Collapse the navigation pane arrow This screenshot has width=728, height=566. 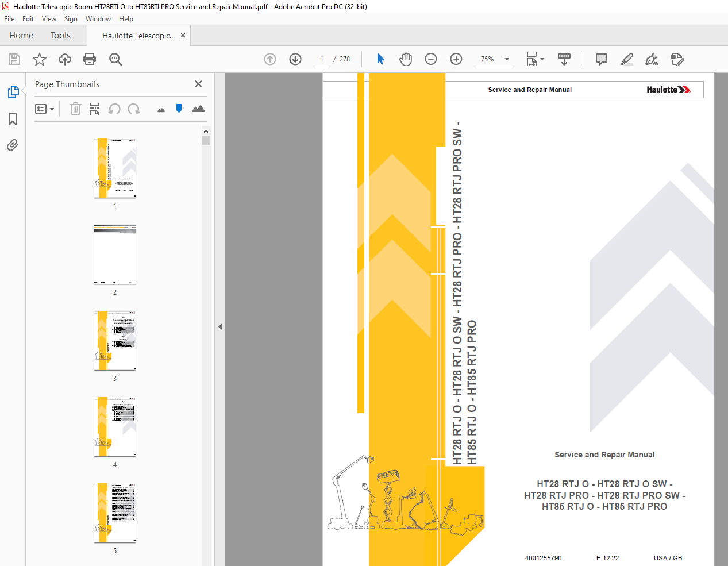click(x=220, y=326)
